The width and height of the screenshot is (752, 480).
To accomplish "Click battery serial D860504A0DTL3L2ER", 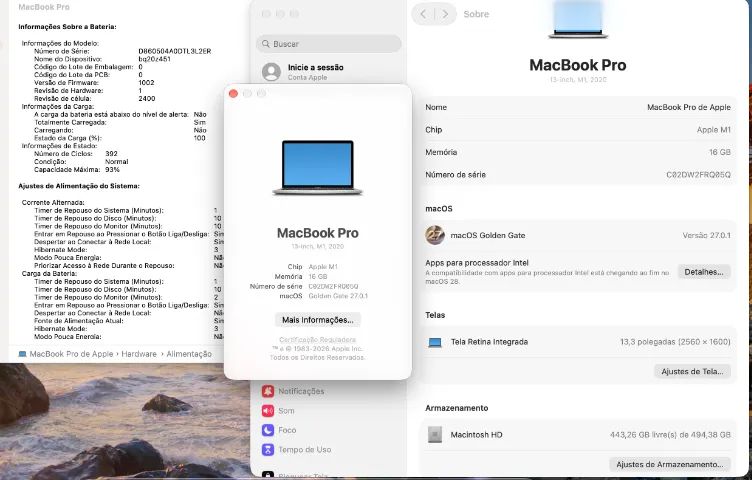I will coord(175,51).
